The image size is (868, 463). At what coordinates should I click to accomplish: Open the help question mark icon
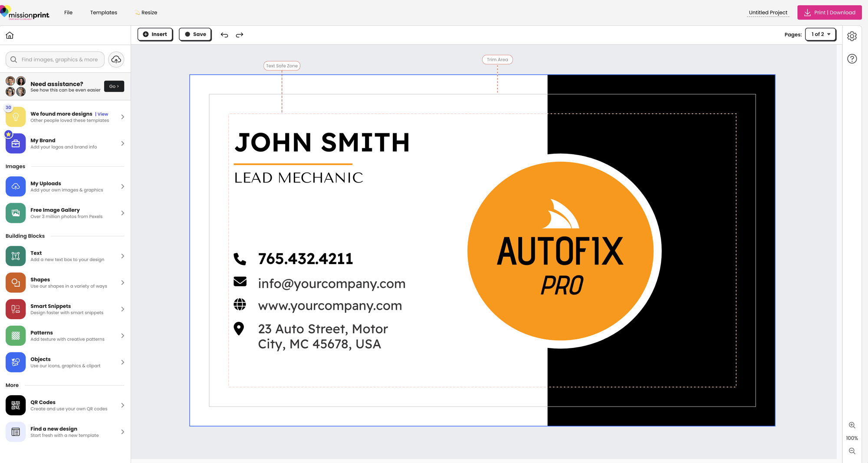(852, 59)
